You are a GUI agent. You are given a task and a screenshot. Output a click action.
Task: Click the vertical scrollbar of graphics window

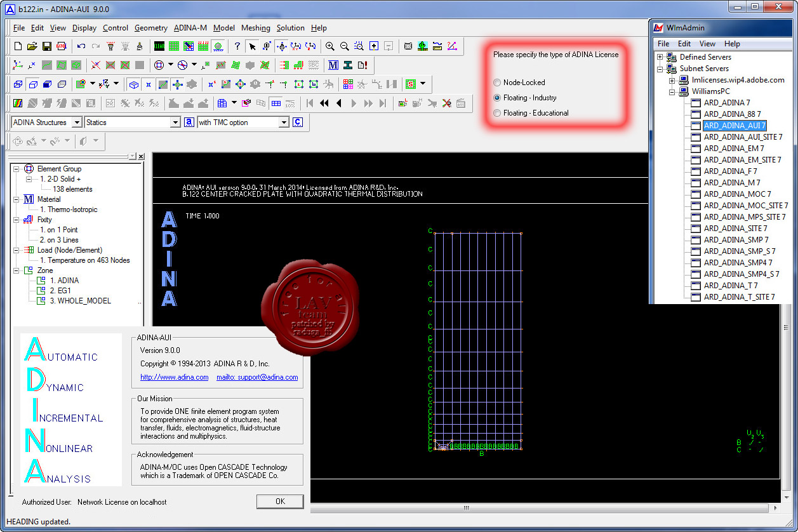[x=786, y=327]
